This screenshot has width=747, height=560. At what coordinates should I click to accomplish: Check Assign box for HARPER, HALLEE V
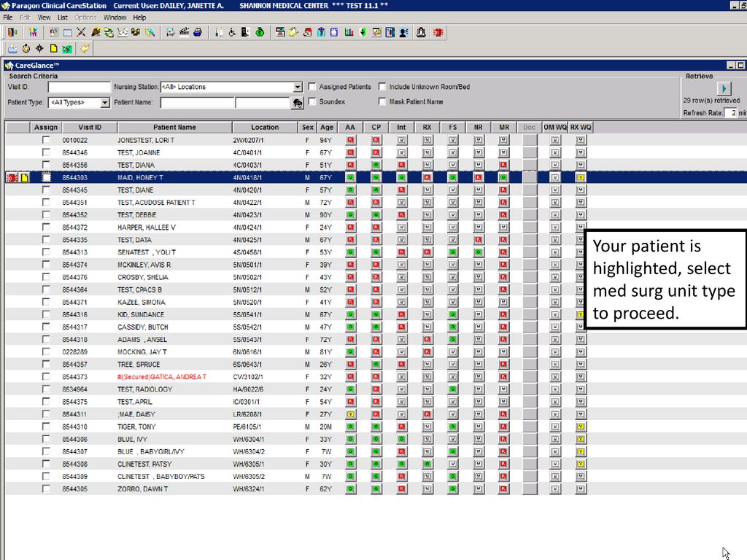[46, 227]
